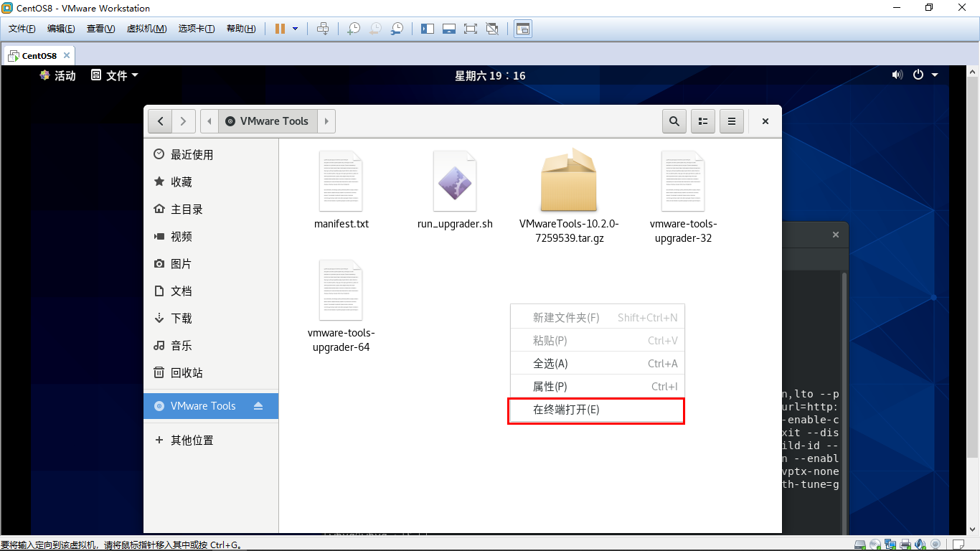Open 收藏 in the sidebar

coord(211,182)
